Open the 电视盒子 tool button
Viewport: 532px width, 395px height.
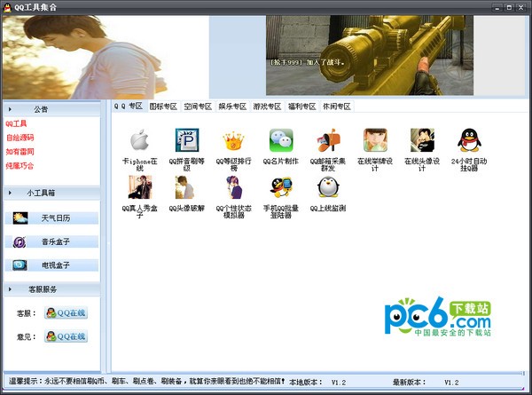click(x=51, y=265)
